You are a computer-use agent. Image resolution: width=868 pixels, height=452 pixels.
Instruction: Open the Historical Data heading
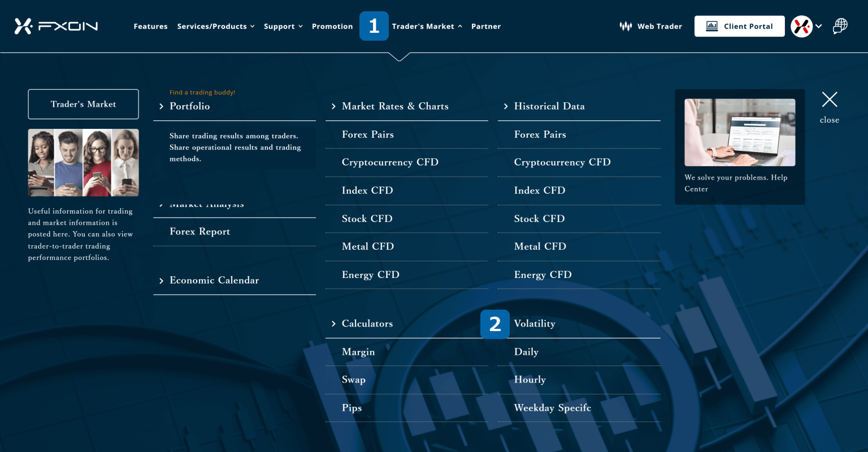[x=549, y=106]
